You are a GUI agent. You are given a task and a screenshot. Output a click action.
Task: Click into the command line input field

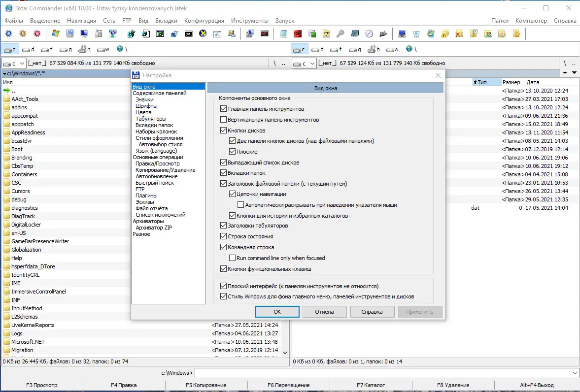pyautogui.click(x=383, y=373)
